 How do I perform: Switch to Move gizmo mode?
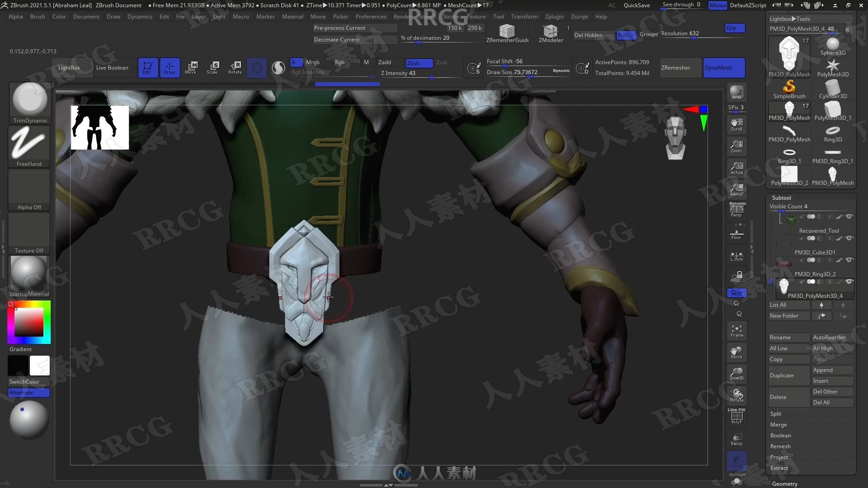pyautogui.click(x=191, y=68)
